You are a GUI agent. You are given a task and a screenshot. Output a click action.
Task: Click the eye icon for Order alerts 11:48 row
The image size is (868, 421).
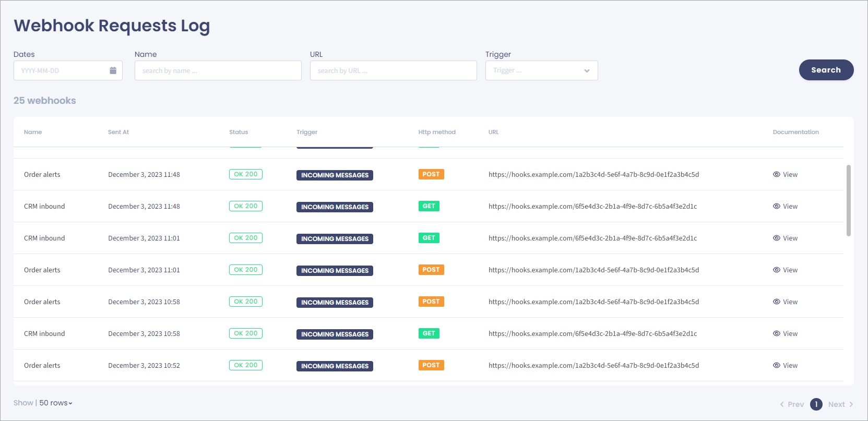click(777, 175)
